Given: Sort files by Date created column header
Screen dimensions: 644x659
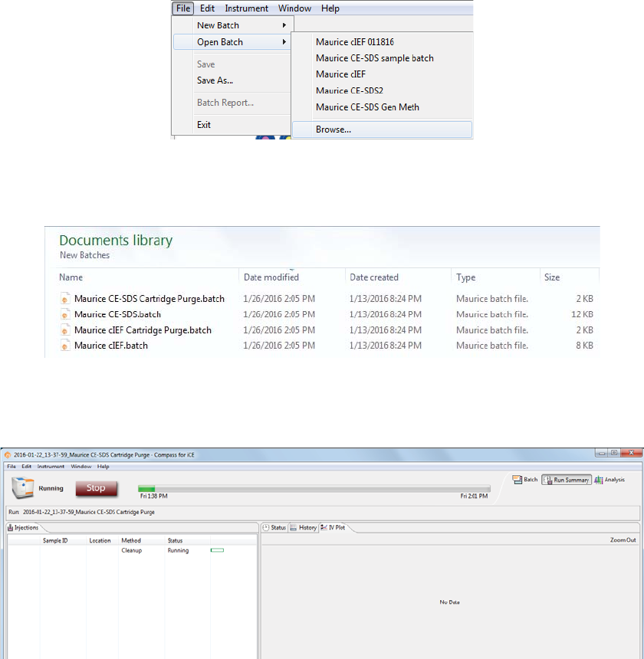Looking at the screenshot, I should (x=373, y=277).
